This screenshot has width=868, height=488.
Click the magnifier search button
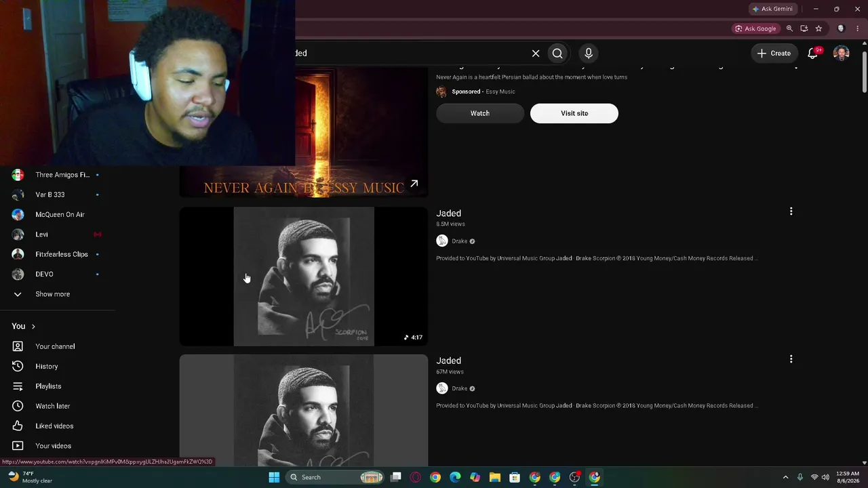click(557, 53)
